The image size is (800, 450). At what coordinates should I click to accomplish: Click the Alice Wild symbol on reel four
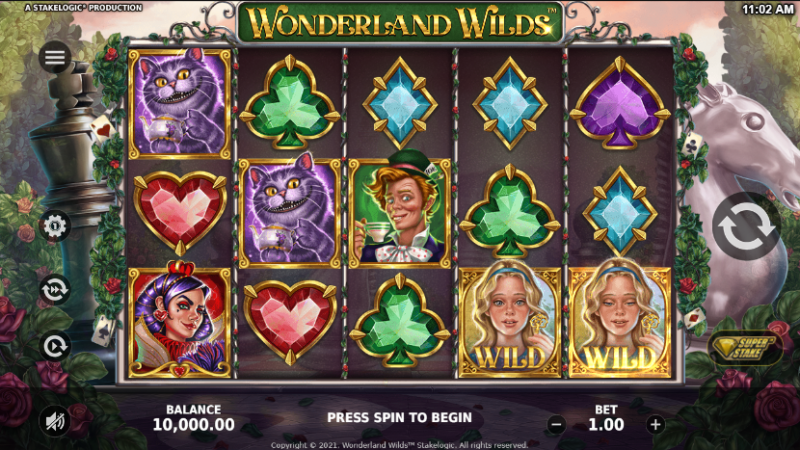[510, 320]
